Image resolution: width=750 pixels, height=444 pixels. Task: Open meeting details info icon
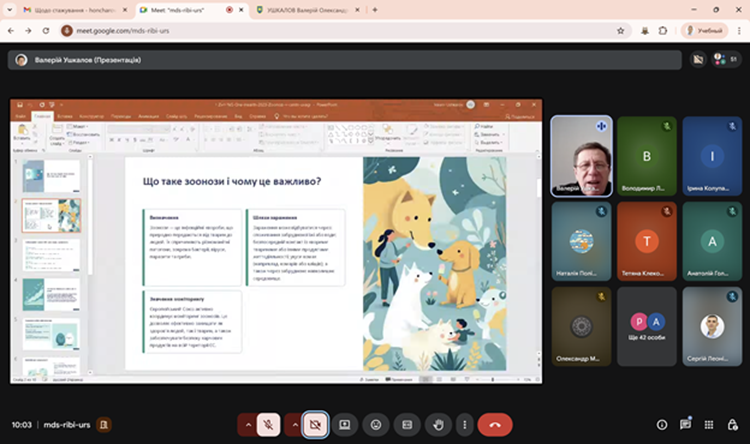(661, 424)
